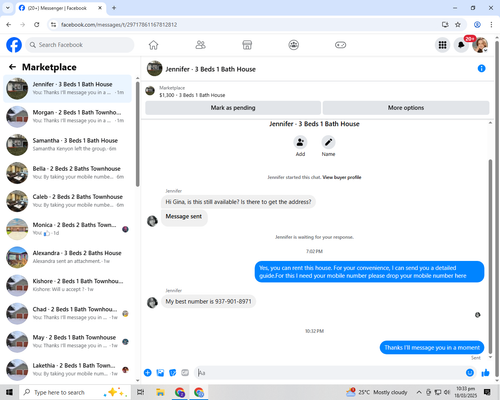Open Alexandra - 3 Beds 2 Baths House chat
This screenshot has width=500, height=400.
68,257
